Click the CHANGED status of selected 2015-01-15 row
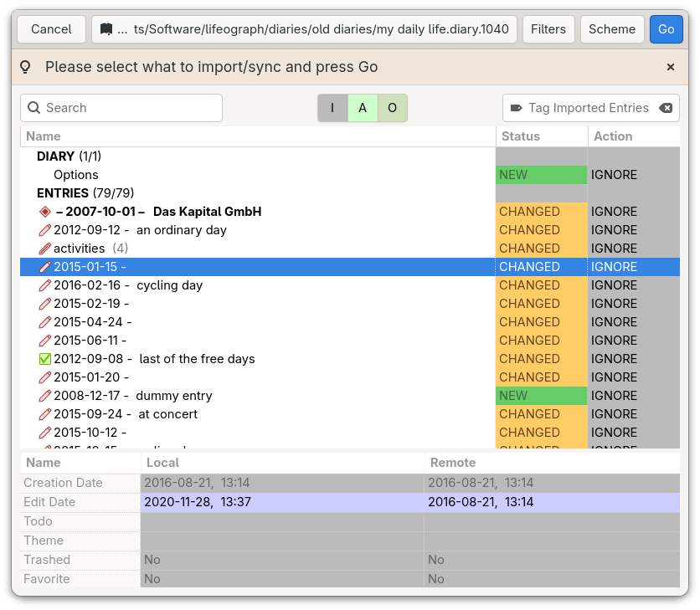Image resolution: width=700 pixels, height=610 pixels. point(542,267)
